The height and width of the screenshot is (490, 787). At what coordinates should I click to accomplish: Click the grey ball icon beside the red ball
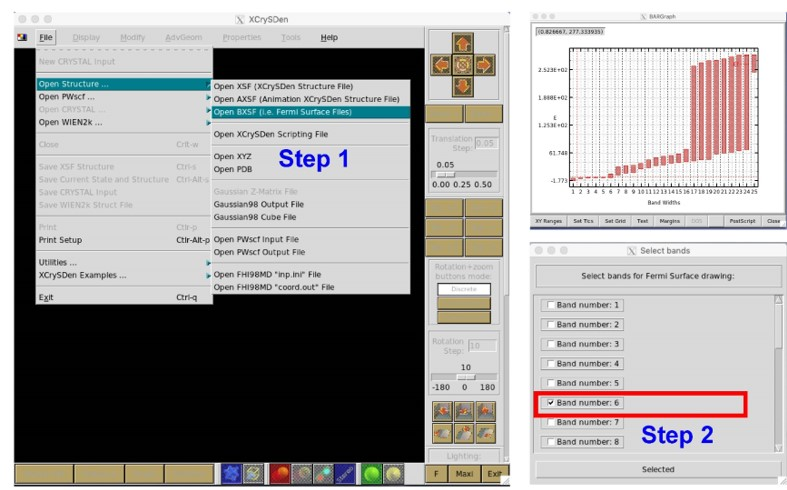[x=302, y=473]
